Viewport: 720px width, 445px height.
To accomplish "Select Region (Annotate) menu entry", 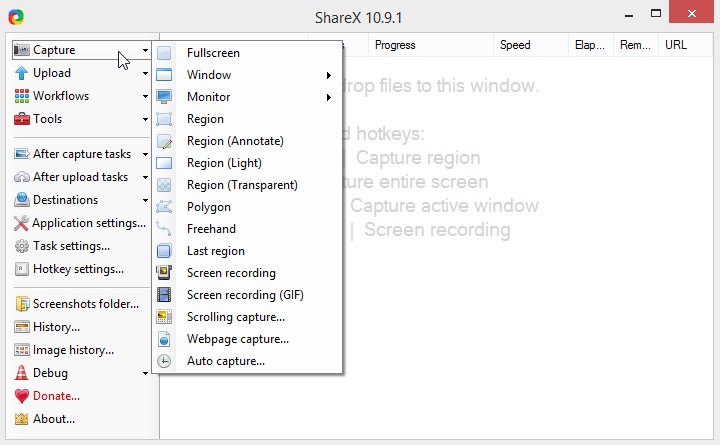I will click(247, 141).
